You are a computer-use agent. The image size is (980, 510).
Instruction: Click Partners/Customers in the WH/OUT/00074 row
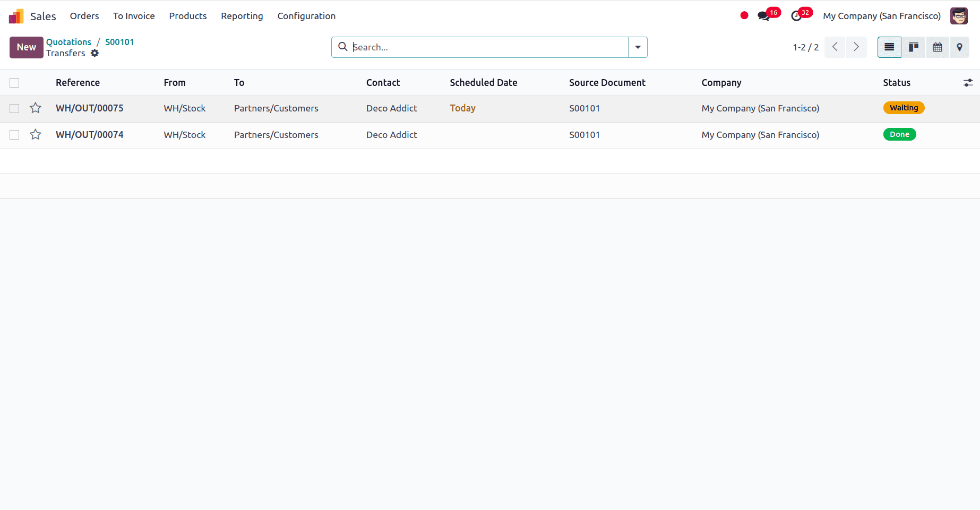pyautogui.click(x=276, y=135)
